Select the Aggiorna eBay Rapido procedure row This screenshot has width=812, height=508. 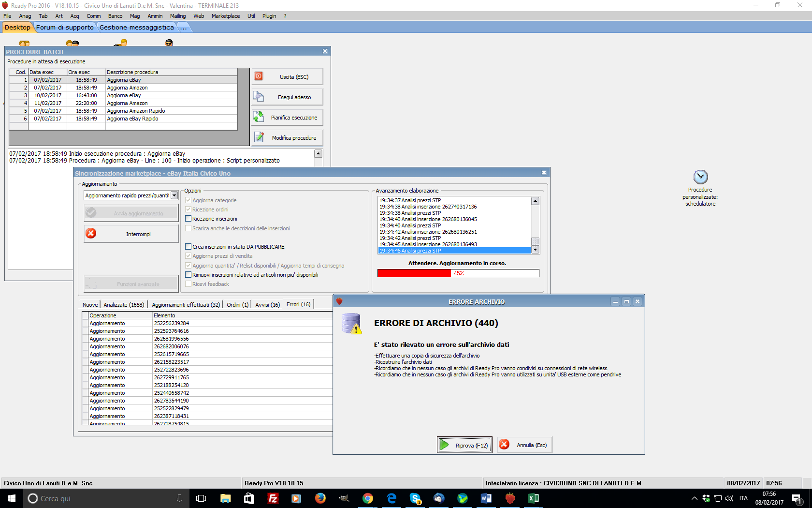[x=123, y=119]
